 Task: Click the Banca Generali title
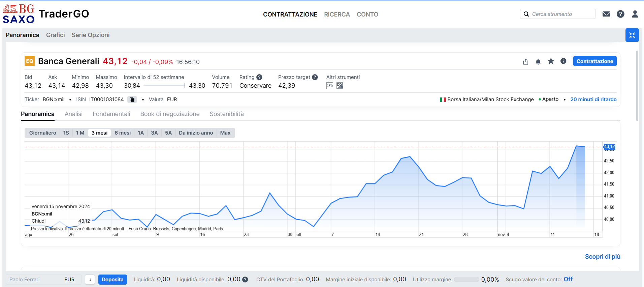tap(69, 61)
